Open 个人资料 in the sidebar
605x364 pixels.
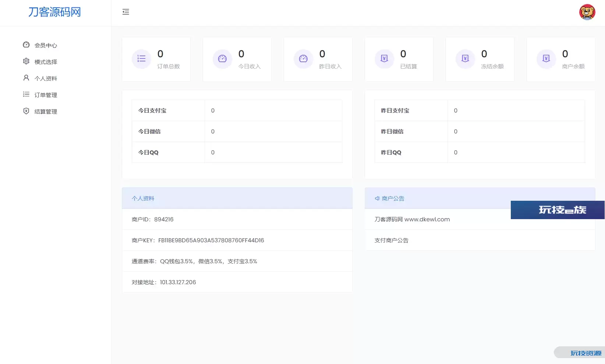[46, 78]
